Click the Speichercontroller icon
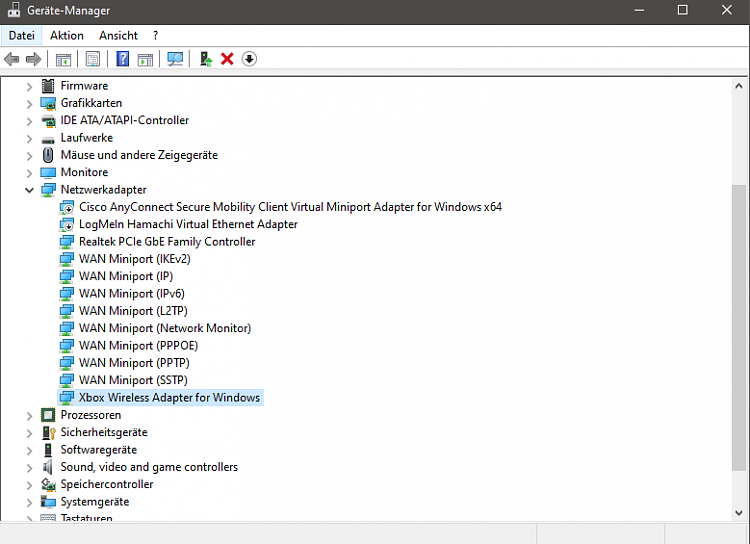Viewport: 750px width, 544px height. (x=48, y=485)
